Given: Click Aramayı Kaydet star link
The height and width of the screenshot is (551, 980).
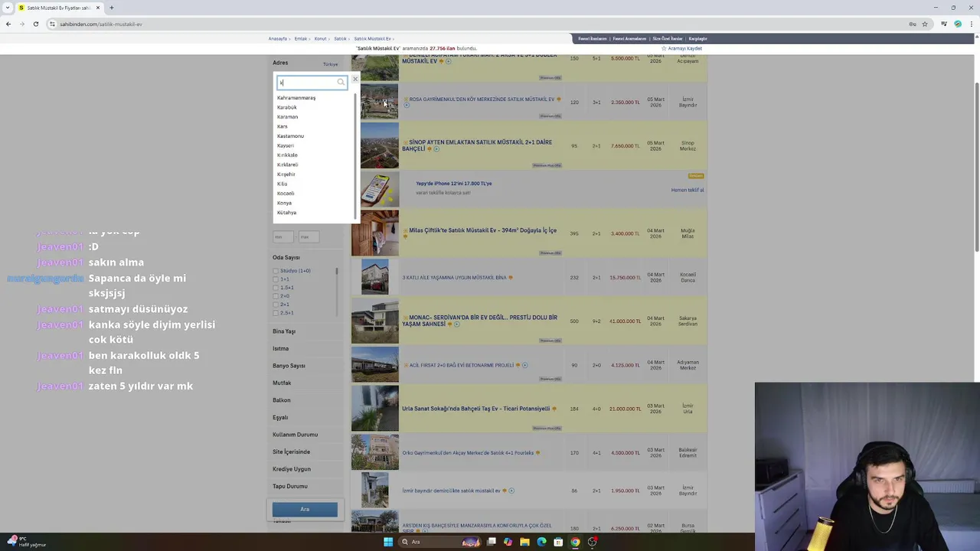Looking at the screenshot, I should pos(681,48).
